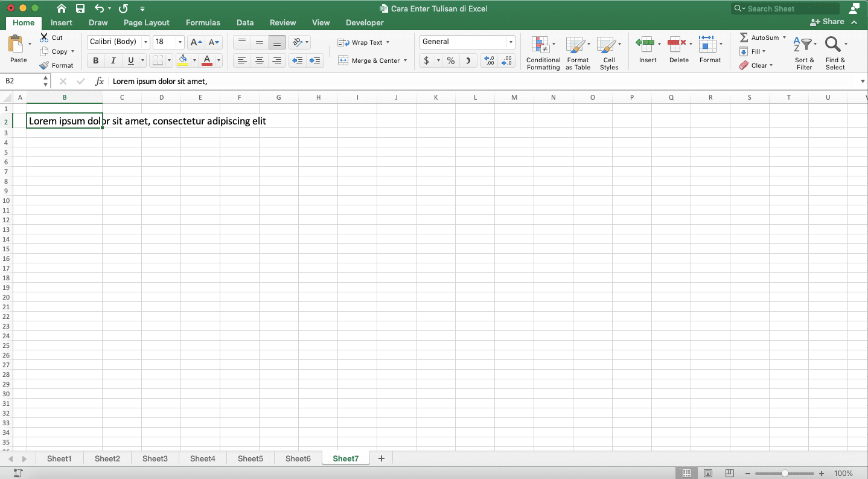The image size is (868, 479).
Task: Switch to the Data ribbon tab
Action: pyautogui.click(x=245, y=22)
